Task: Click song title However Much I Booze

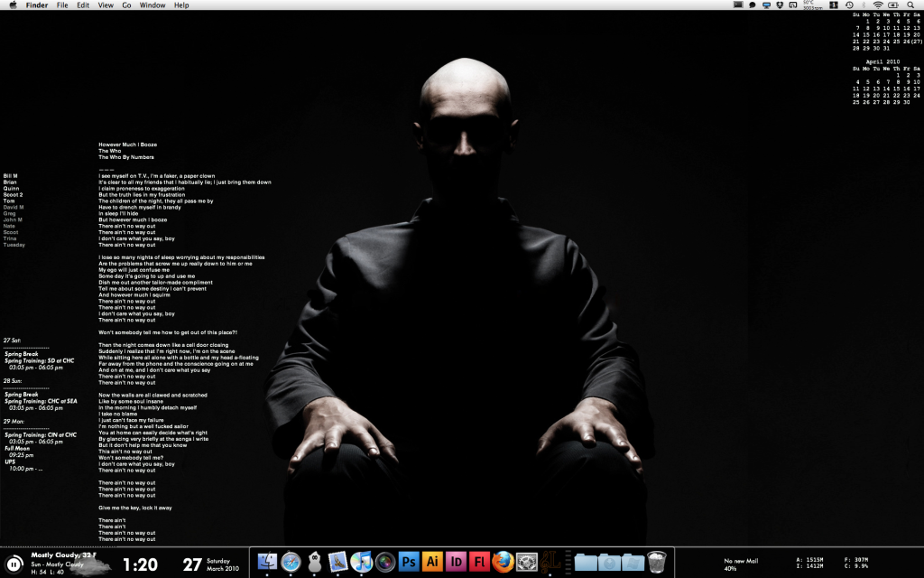Action: coord(128,144)
